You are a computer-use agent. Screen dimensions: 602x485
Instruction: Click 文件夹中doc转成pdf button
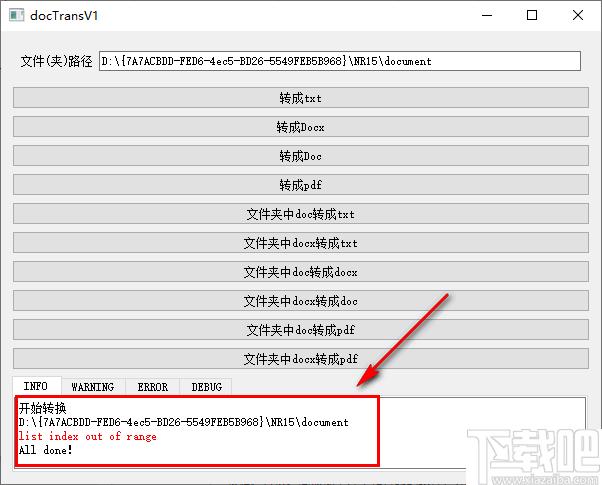coord(301,330)
